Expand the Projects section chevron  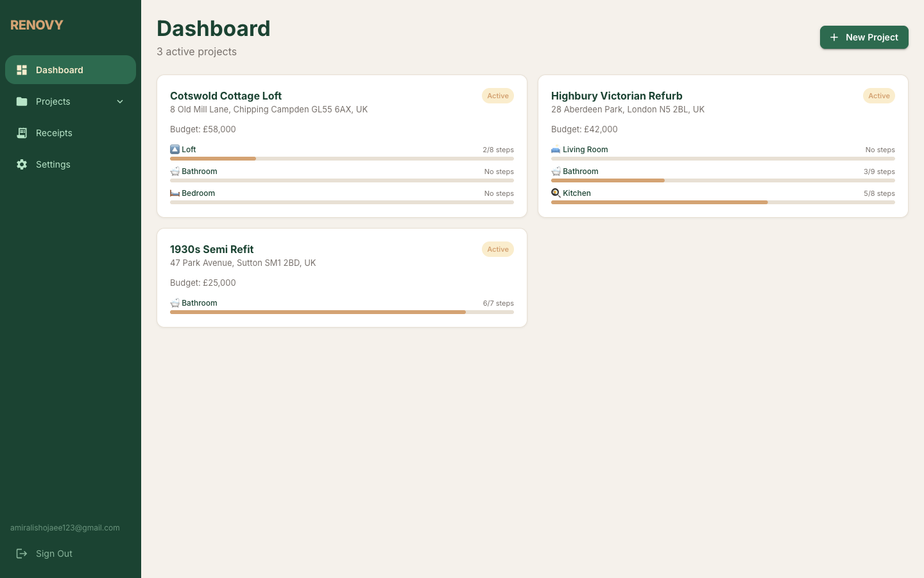point(120,101)
